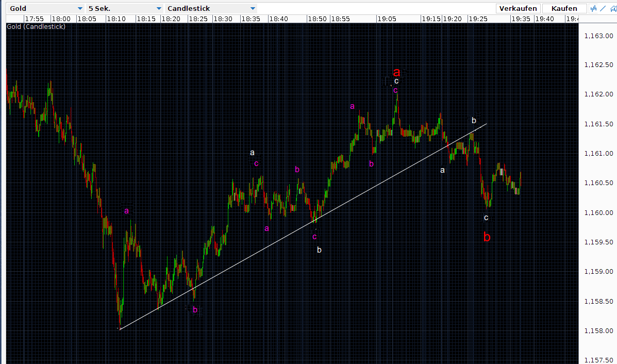The height and width of the screenshot is (364, 617).
Task: Click the 1,162.50 price axis label
Action: point(598,65)
